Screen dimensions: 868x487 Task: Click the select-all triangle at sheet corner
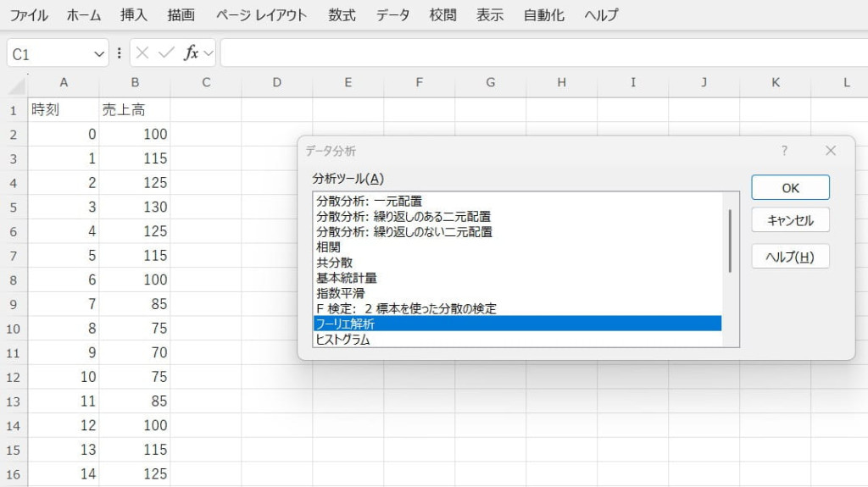(x=17, y=83)
